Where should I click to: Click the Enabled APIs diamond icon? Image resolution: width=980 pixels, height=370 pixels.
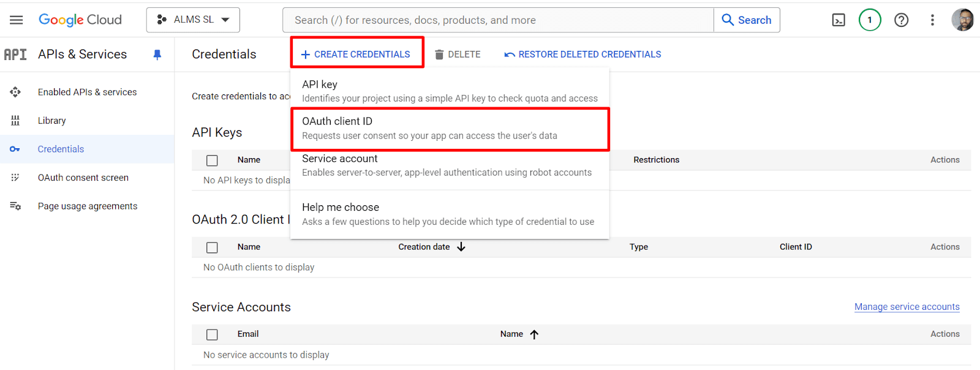click(15, 92)
